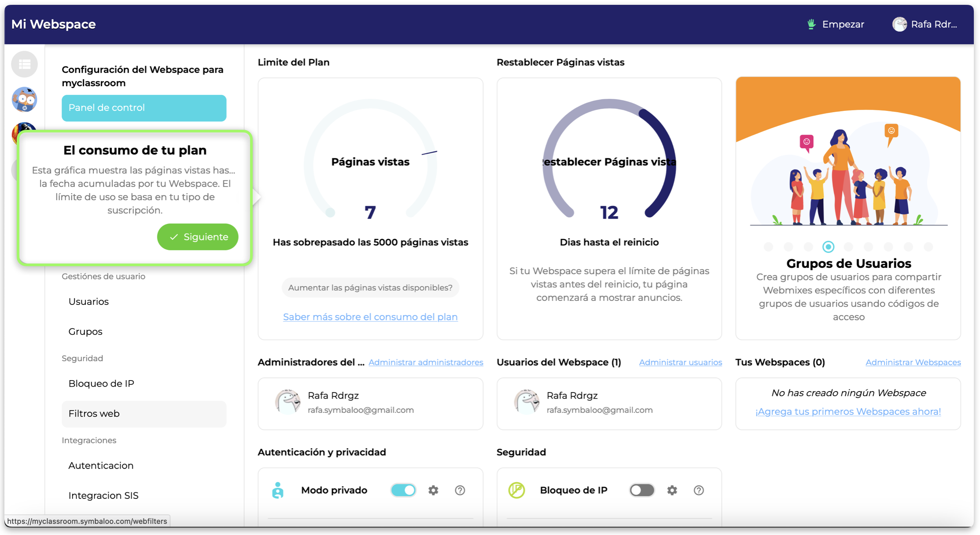Click the Restablecer Páginas vistas gauge
Image resolution: width=980 pixels, height=535 pixels.
609,159
